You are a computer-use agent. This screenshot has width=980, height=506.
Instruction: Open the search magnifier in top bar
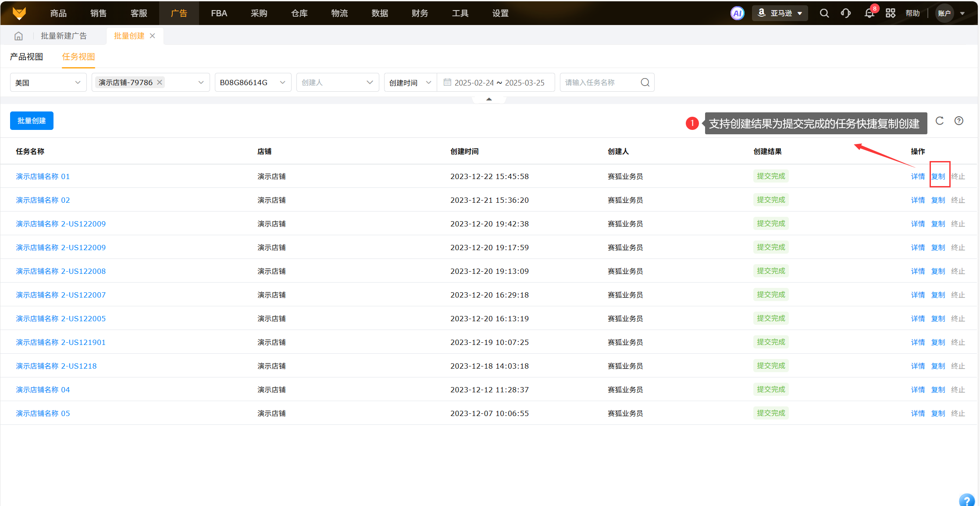pyautogui.click(x=824, y=13)
